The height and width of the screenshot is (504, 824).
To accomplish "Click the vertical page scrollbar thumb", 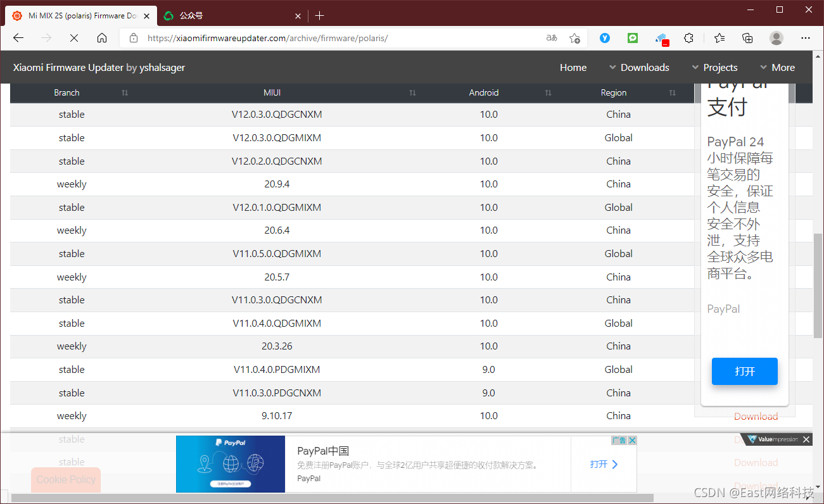I will pyautogui.click(x=818, y=285).
